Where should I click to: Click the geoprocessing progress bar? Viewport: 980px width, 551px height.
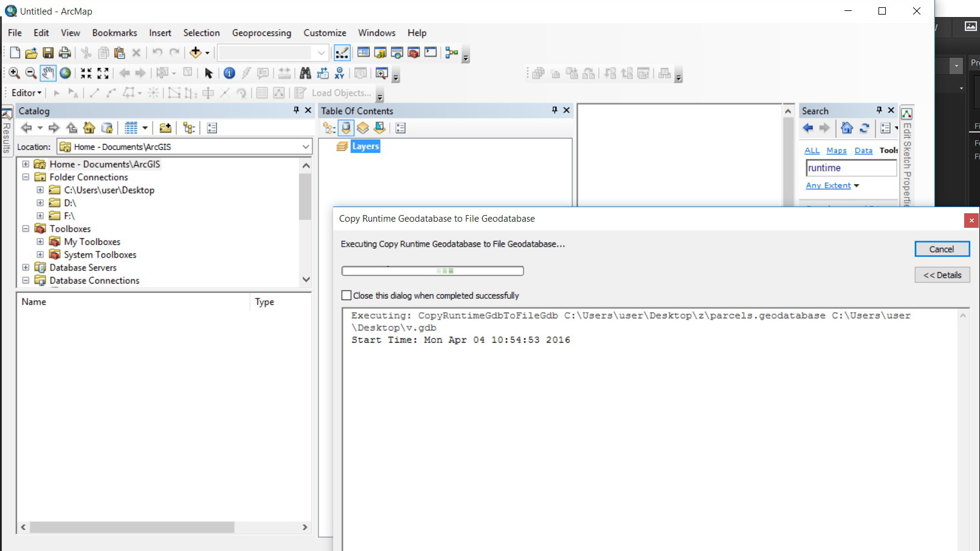(x=432, y=271)
